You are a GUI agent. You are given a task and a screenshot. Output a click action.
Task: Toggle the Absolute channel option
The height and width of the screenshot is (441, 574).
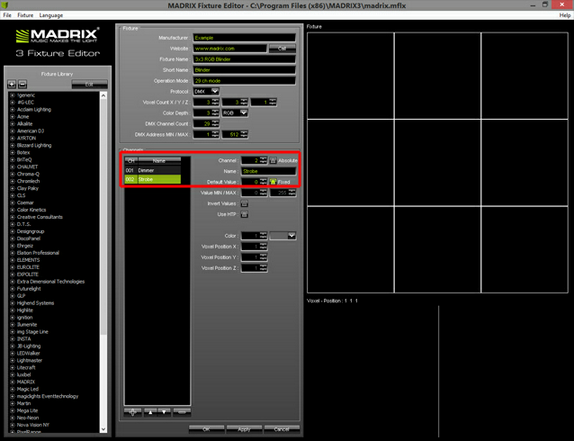tap(273, 160)
